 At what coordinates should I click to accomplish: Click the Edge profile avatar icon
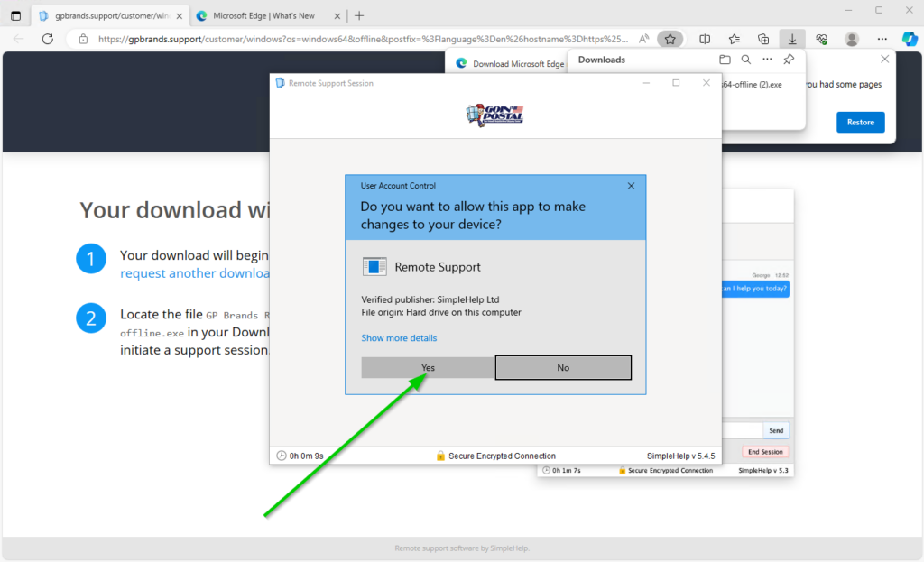point(852,39)
